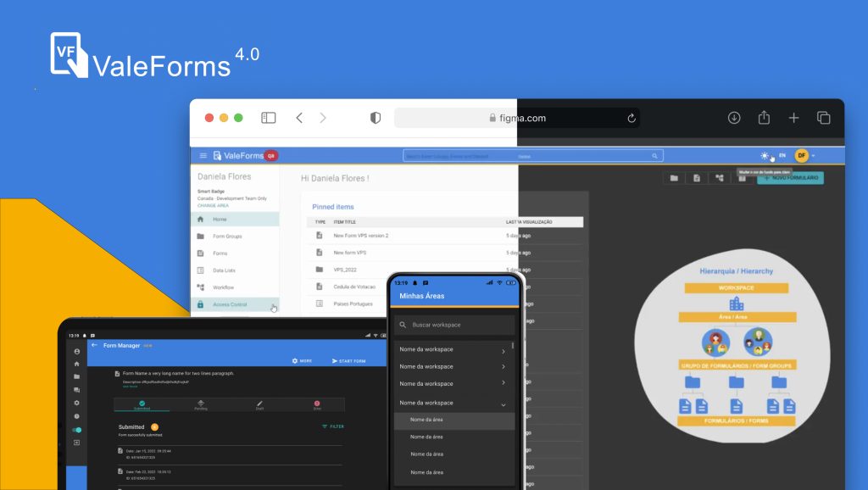Toggle the Safari sidebar panel icon
Image resolution: width=868 pixels, height=490 pixels.
[269, 118]
